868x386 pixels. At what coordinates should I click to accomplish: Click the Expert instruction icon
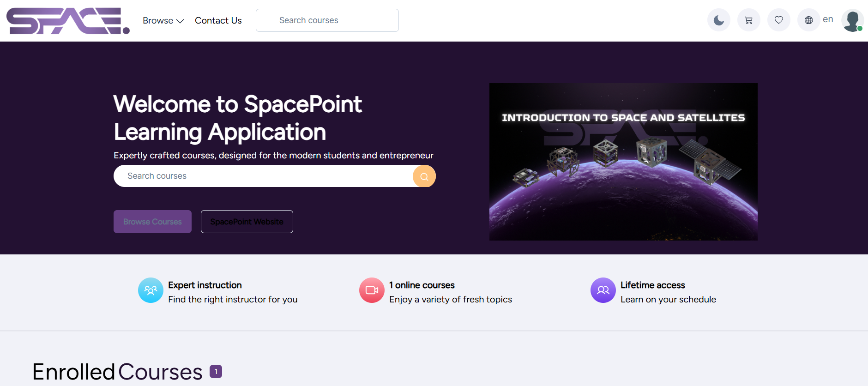151,290
